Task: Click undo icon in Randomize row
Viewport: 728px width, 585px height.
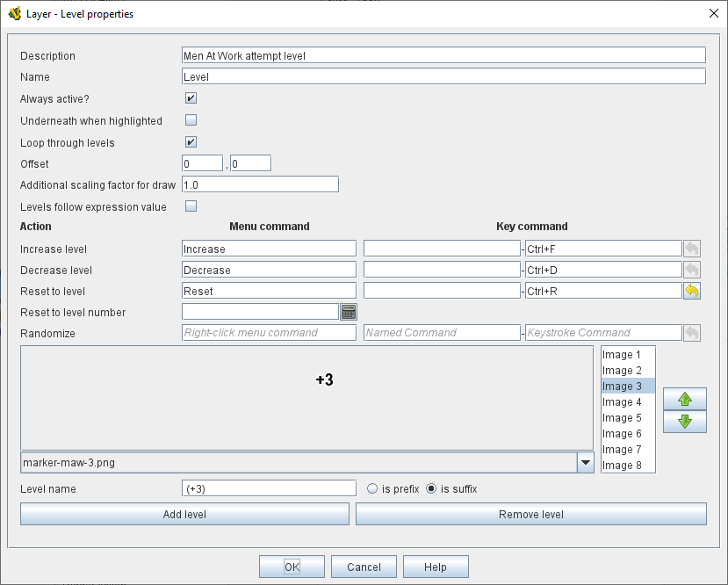Action: click(692, 333)
